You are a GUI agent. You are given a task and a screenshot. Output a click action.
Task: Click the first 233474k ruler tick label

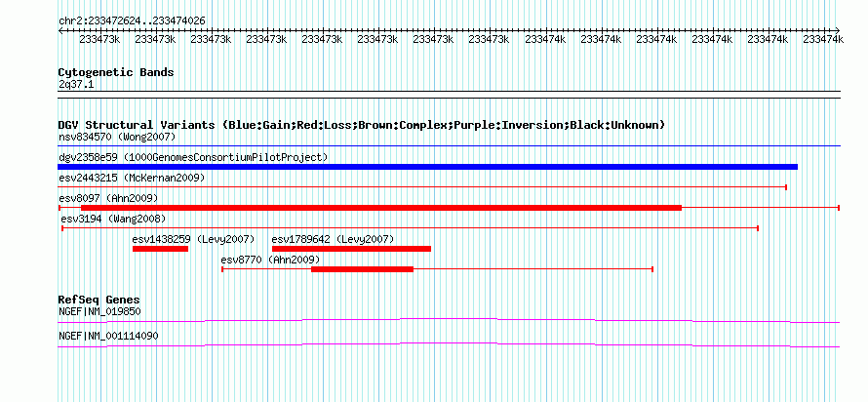(545, 39)
